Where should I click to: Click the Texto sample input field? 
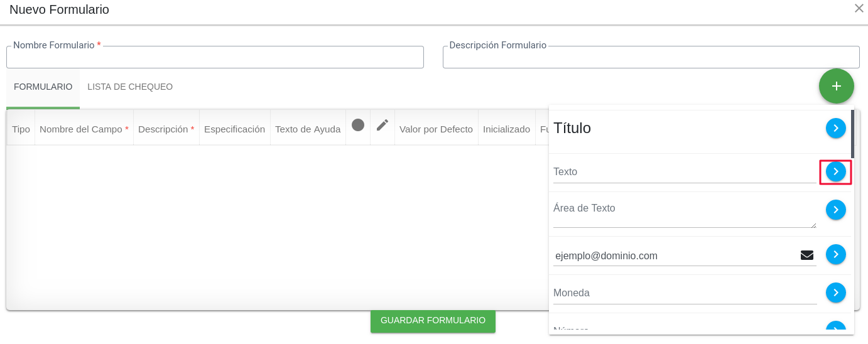(684, 172)
